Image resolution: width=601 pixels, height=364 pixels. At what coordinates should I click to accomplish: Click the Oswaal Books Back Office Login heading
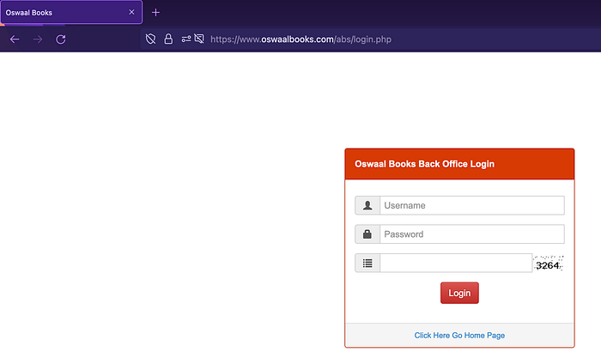[x=424, y=164]
